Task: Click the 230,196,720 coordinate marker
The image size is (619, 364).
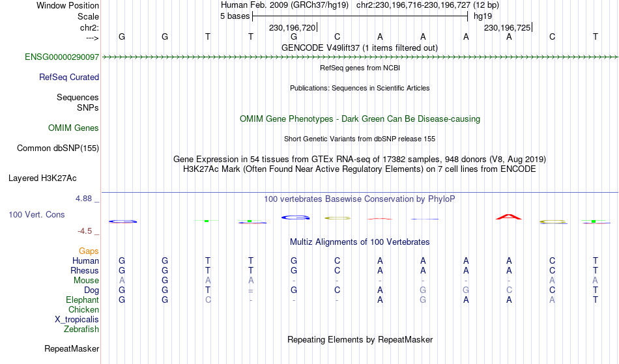Action: [x=293, y=27]
